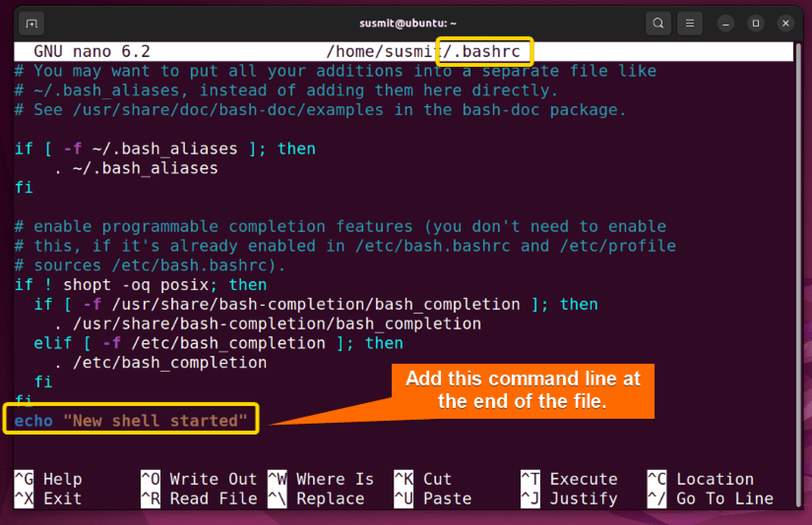Click the Replace shortcut
The image size is (812, 525).
[x=330, y=498]
